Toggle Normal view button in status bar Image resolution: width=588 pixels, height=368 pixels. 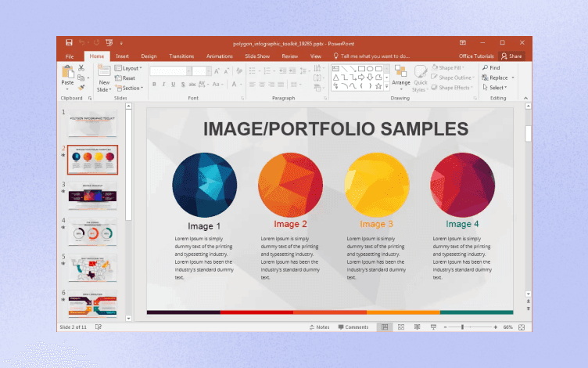pyautogui.click(x=385, y=327)
